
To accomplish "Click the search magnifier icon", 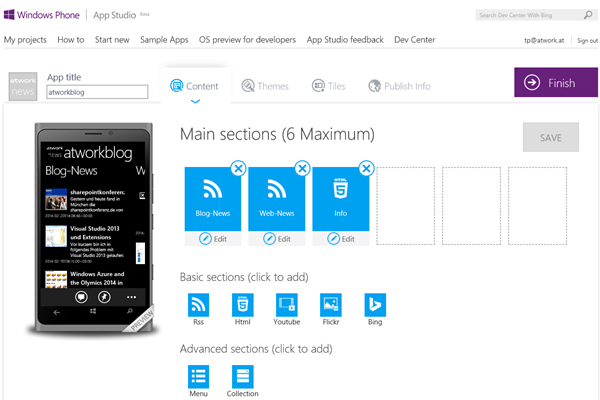I will pyautogui.click(x=588, y=15).
